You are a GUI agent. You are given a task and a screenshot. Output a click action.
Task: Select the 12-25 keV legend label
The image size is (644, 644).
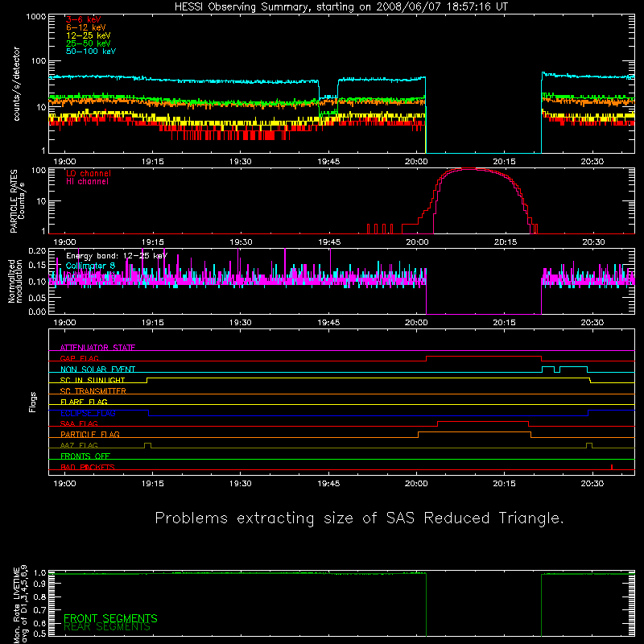pos(89,35)
